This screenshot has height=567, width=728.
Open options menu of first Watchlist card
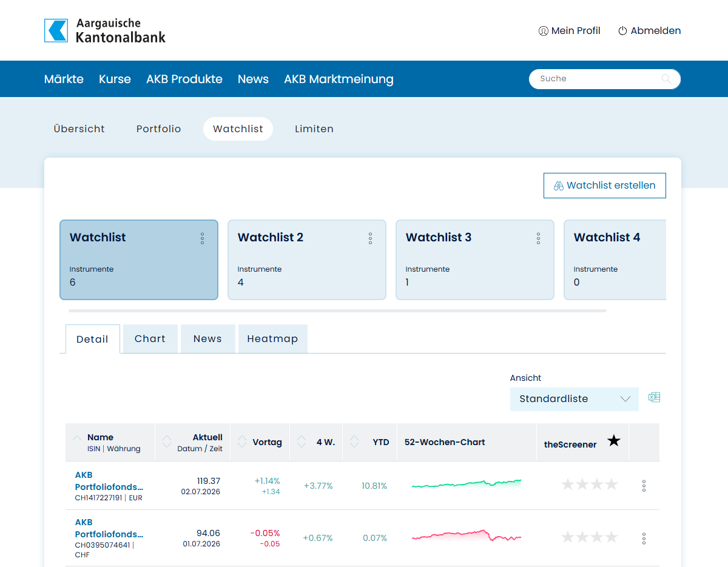click(202, 238)
